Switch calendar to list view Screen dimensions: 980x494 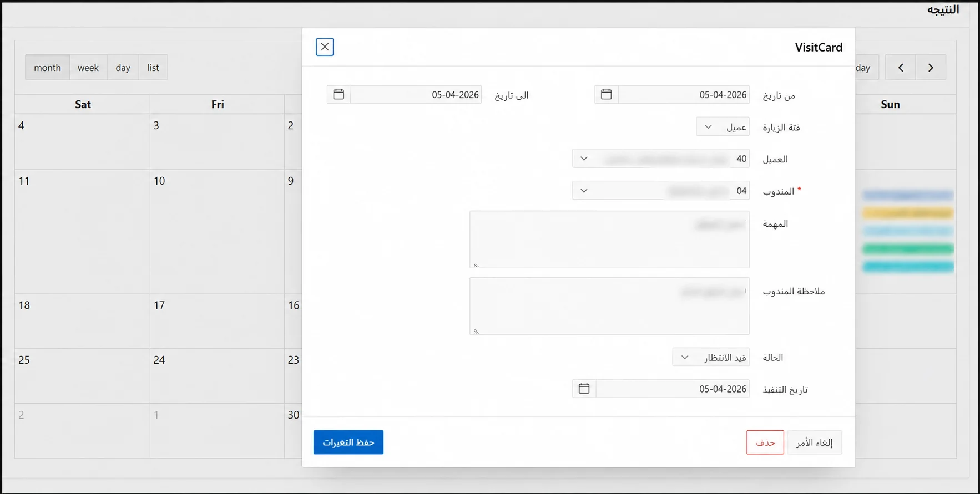153,68
